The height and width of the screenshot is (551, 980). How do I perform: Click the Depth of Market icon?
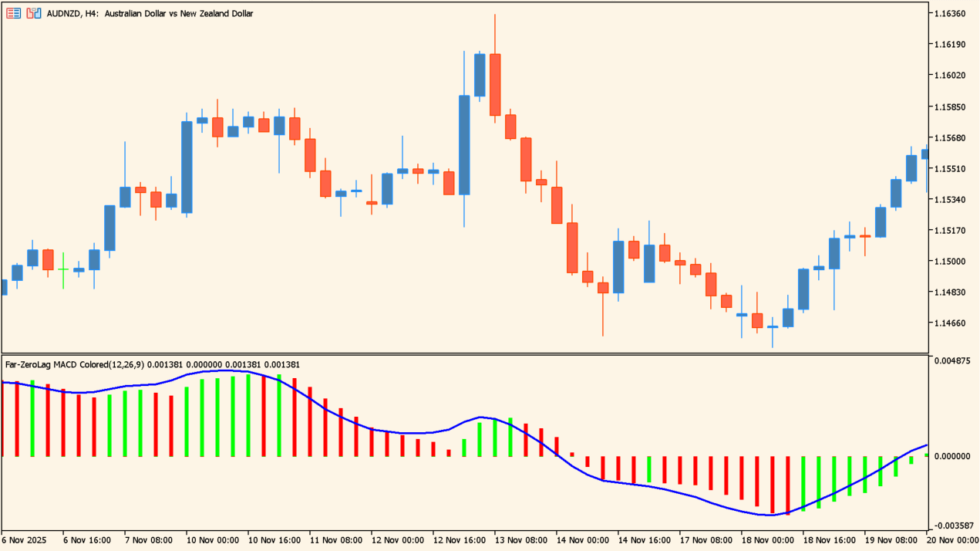pos(34,13)
